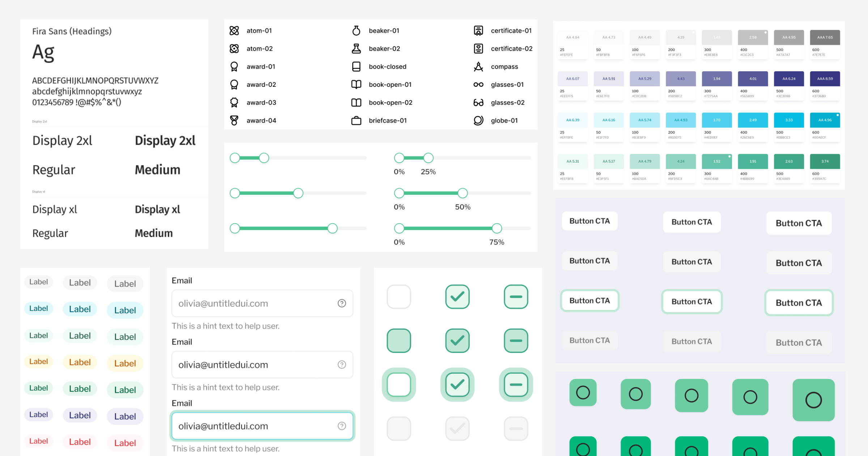Viewport: 868px width, 456px height.
Task: Select the compass icon
Action: pyautogui.click(x=478, y=67)
